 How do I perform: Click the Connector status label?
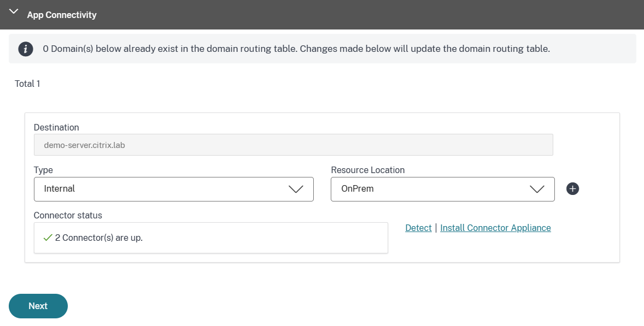68,215
